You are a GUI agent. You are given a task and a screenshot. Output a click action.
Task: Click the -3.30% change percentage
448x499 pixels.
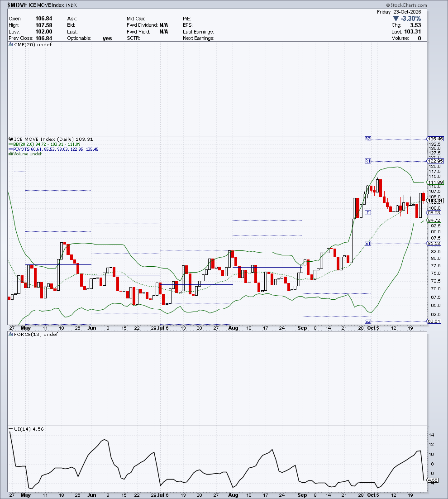point(410,19)
